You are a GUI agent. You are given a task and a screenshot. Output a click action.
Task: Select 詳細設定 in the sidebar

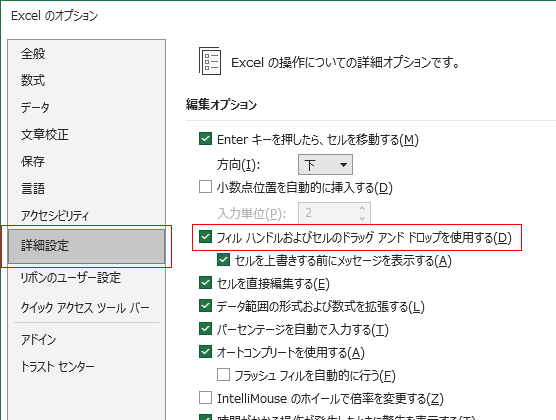coord(87,246)
